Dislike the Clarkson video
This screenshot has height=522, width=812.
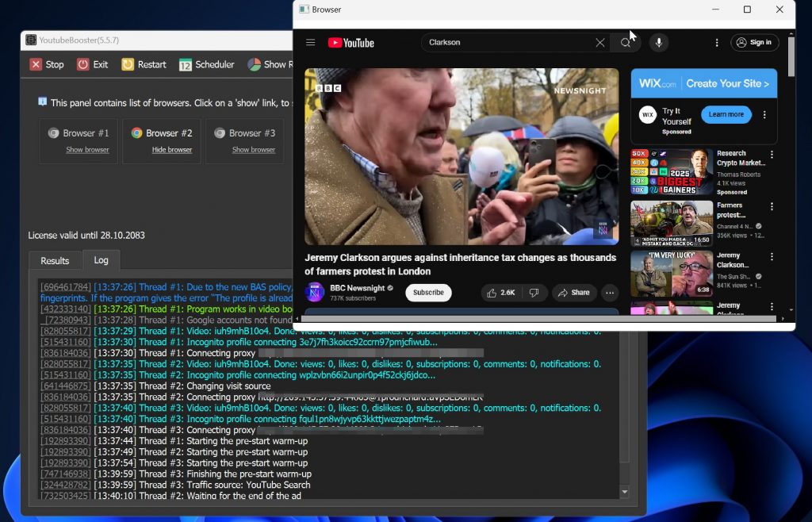pyautogui.click(x=534, y=293)
